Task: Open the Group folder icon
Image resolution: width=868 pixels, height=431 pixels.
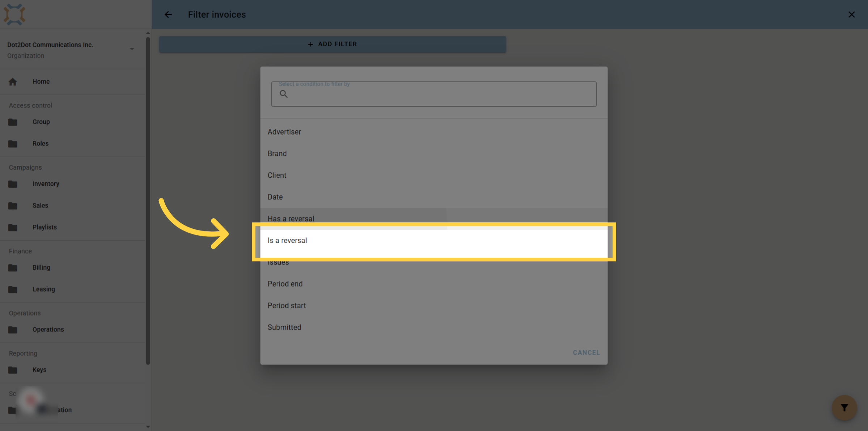Action: click(13, 122)
